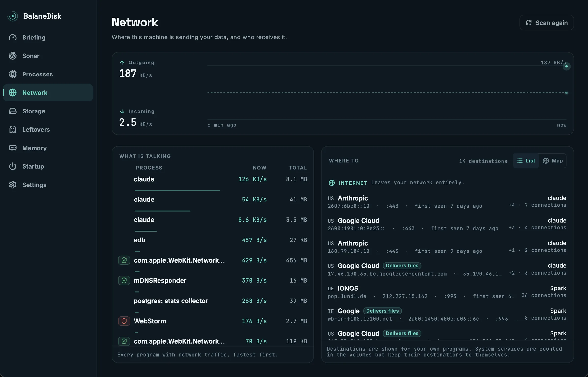
Task: Click the Internet globe icon in Where To
Action: (332, 183)
